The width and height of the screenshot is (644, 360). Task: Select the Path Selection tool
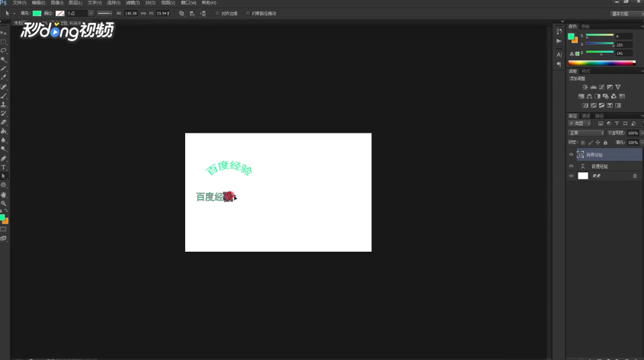4,176
